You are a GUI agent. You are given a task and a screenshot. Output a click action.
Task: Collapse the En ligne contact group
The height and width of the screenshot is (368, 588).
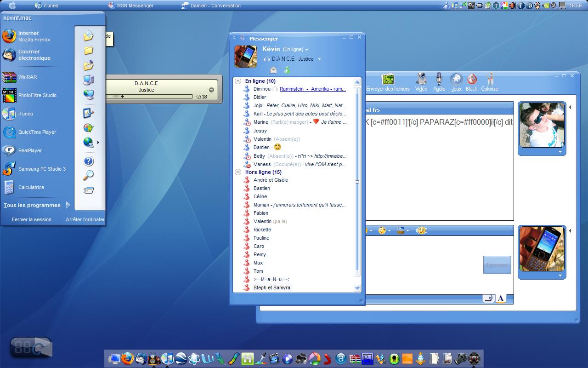coord(238,81)
